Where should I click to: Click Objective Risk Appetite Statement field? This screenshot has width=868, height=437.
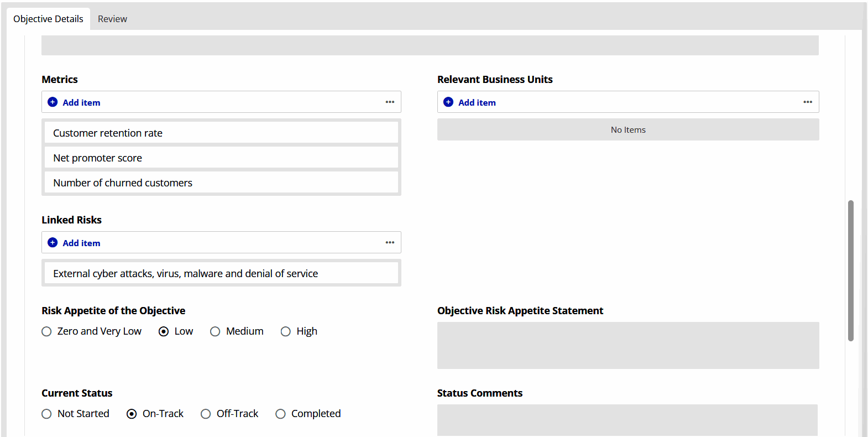[x=628, y=345]
